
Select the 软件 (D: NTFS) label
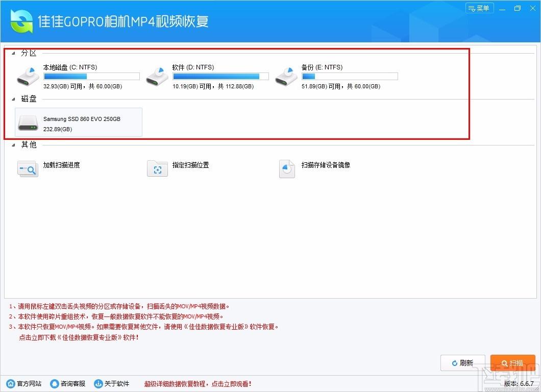click(193, 67)
